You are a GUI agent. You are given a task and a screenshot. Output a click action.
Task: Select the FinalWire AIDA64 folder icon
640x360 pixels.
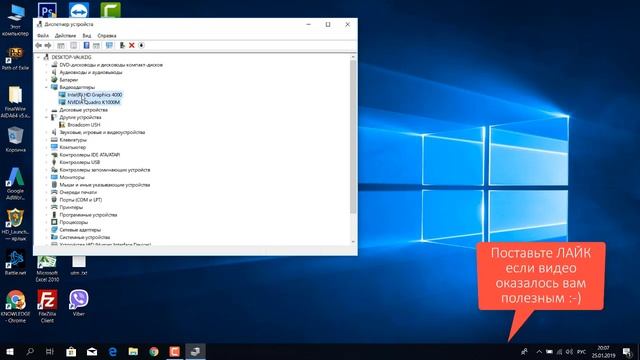point(16,102)
